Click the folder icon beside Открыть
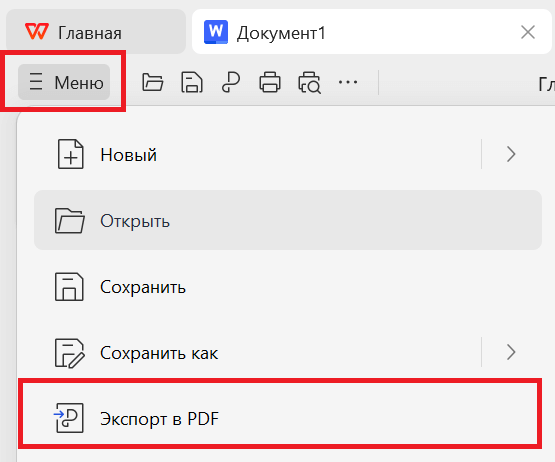This screenshot has height=462, width=555. (70, 221)
